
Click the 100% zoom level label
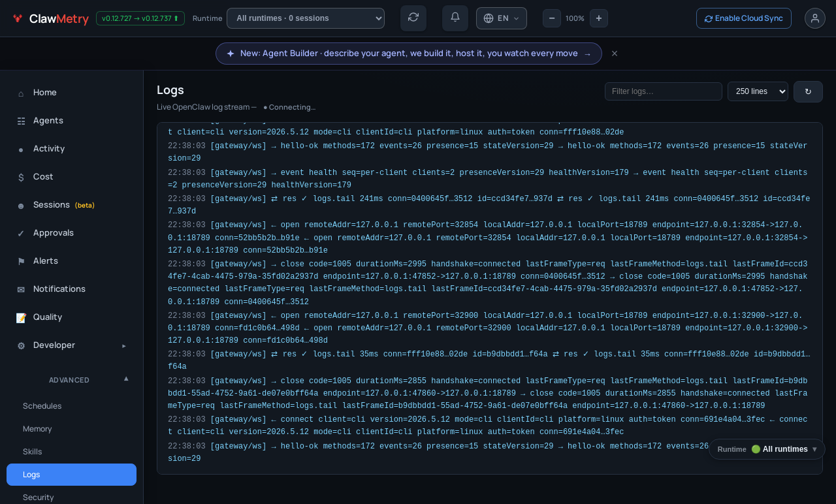tap(575, 18)
